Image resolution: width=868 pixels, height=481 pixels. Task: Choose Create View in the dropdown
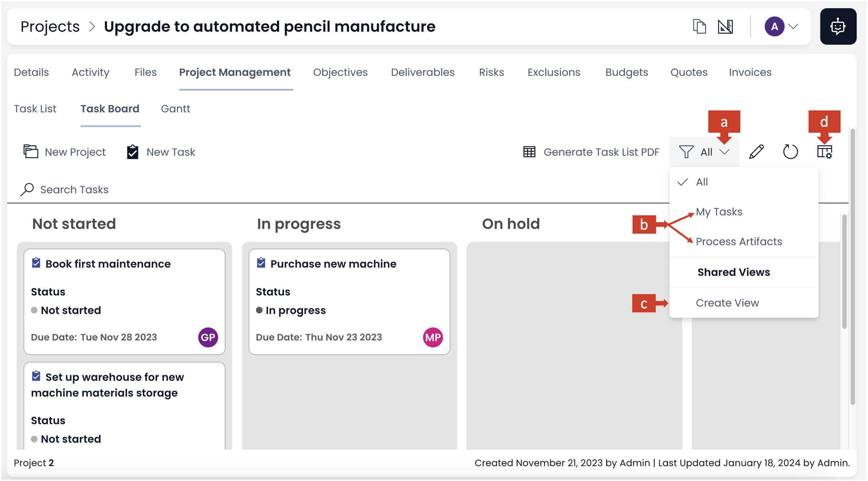coord(727,303)
